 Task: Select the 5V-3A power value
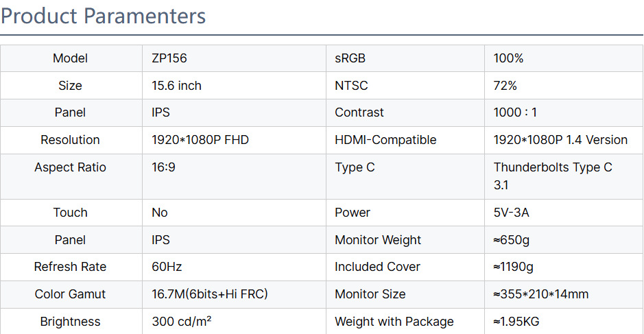[511, 213]
